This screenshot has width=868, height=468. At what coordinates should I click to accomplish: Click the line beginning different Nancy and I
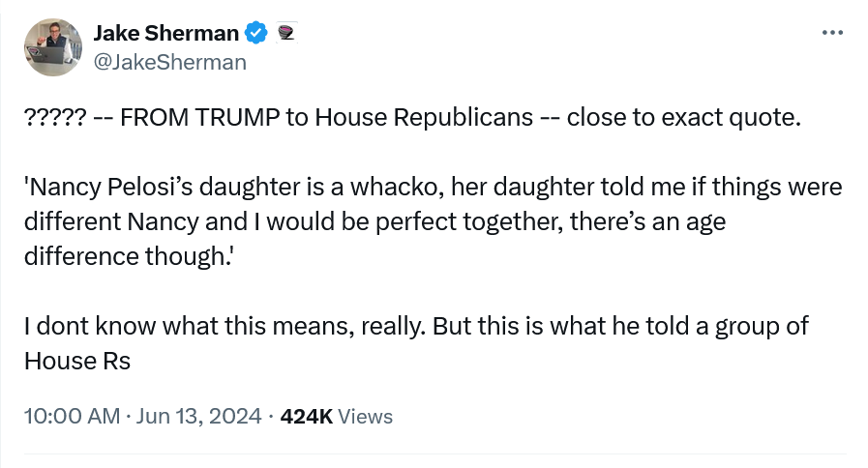(x=375, y=221)
